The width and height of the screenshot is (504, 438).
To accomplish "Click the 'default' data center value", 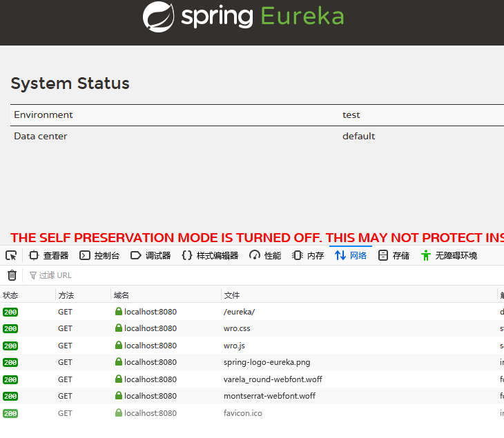I will pyautogui.click(x=359, y=136).
